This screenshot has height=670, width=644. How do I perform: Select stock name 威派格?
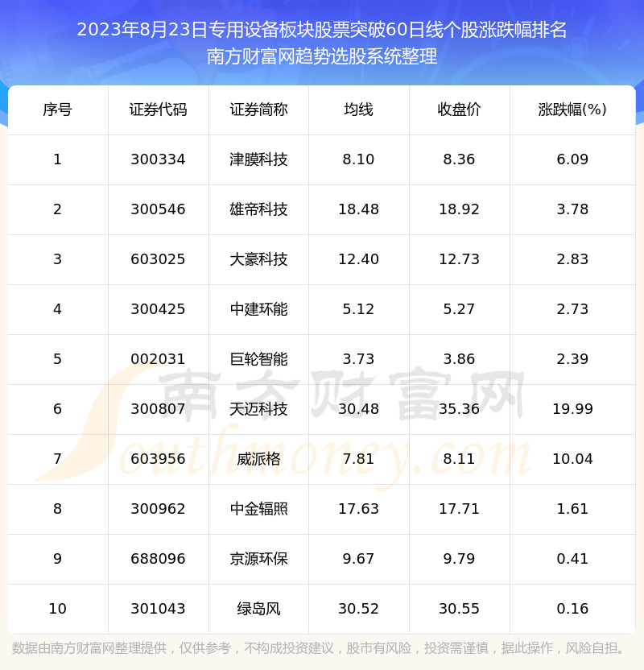[258, 459]
